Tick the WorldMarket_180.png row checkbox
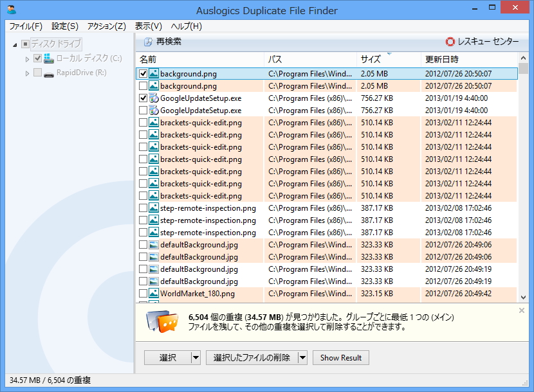Image resolution: width=534 pixels, height=392 pixels. tap(143, 293)
